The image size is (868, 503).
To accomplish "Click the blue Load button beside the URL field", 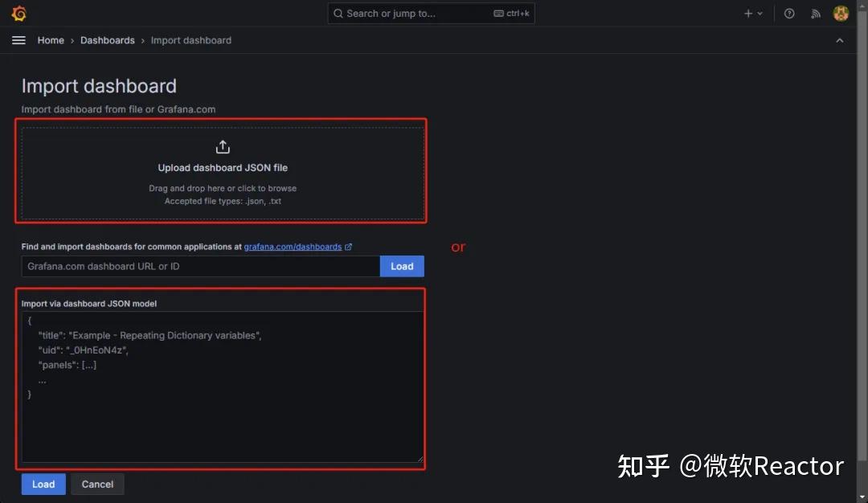I will click(x=401, y=266).
